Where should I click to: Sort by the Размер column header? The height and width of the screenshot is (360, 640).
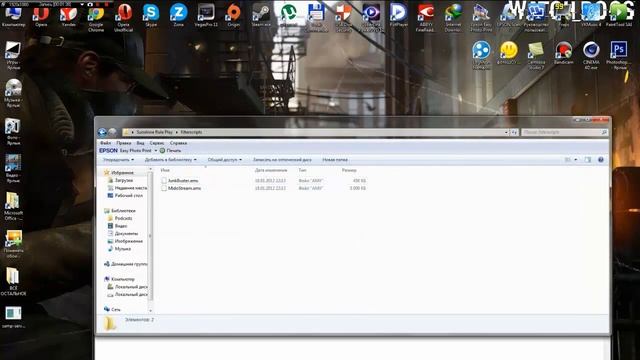pyautogui.click(x=349, y=170)
